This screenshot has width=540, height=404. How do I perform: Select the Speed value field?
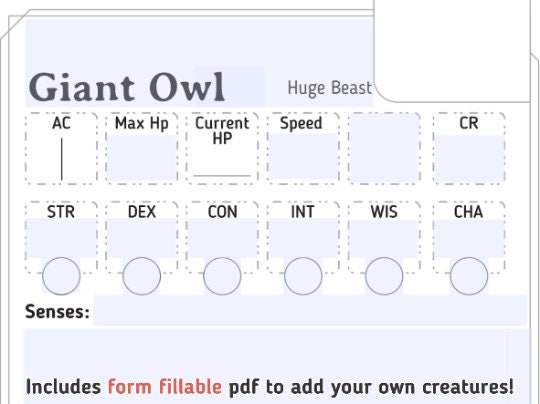point(303,157)
